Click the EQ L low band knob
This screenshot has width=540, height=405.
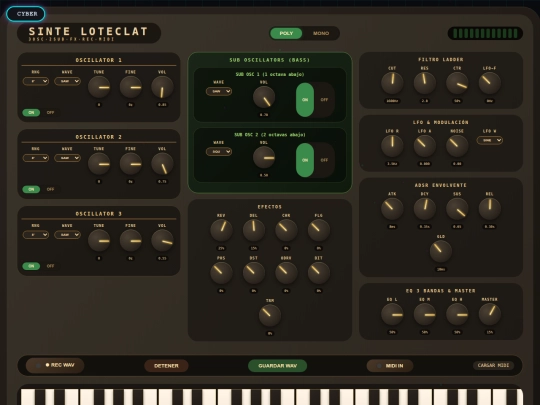pos(392,314)
